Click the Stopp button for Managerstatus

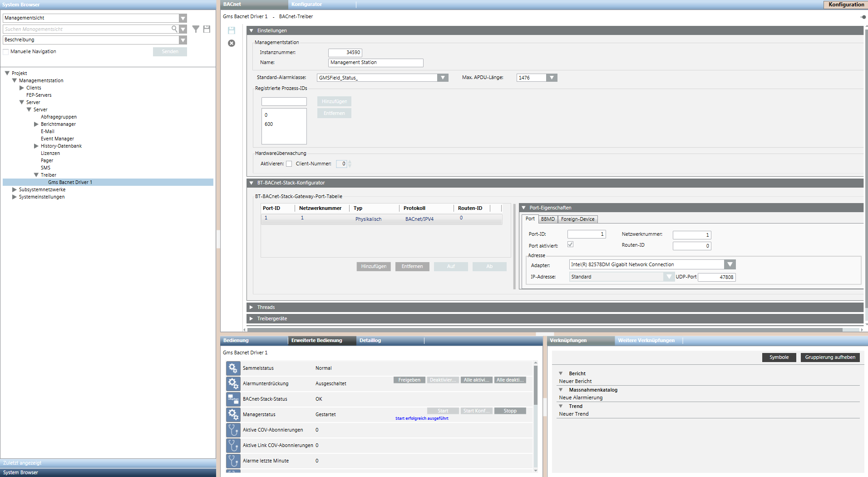pyautogui.click(x=510, y=411)
